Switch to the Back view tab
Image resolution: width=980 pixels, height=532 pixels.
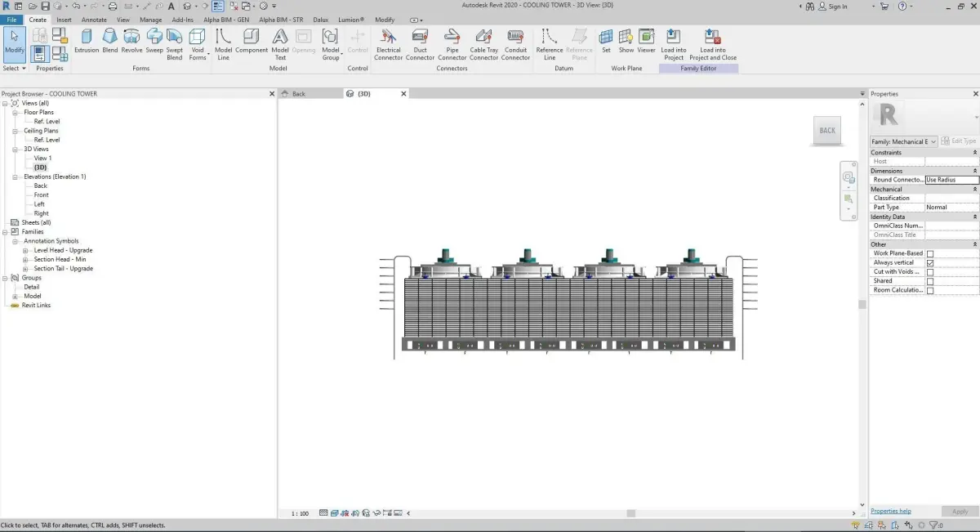tap(299, 94)
